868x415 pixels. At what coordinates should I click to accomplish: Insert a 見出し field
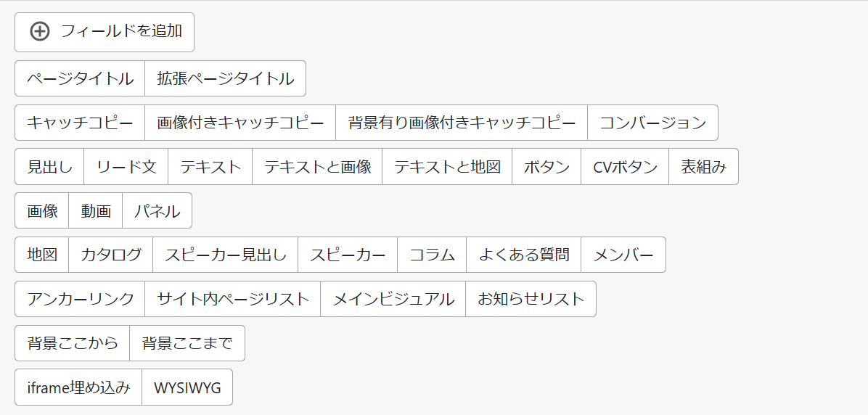[x=49, y=167]
